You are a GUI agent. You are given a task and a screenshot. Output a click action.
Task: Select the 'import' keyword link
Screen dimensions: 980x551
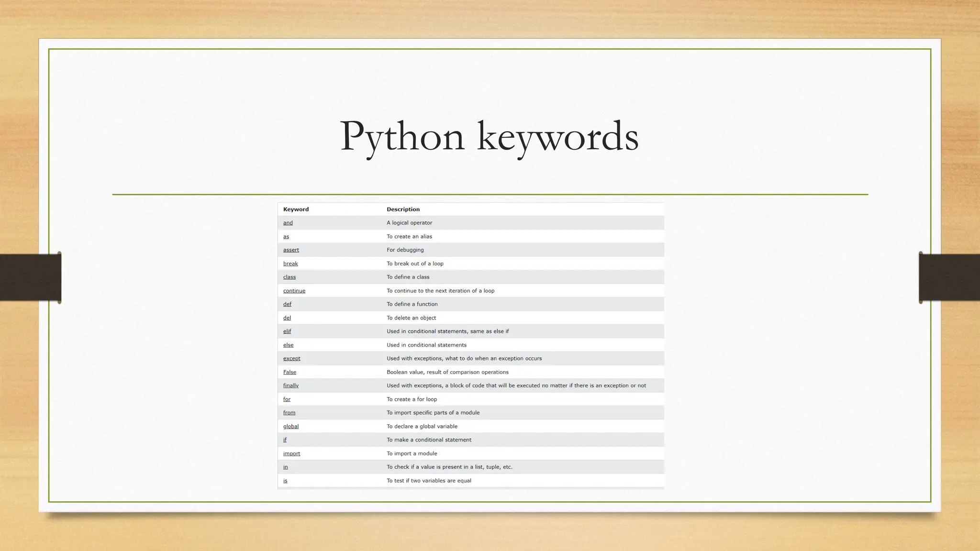(x=291, y=453)
